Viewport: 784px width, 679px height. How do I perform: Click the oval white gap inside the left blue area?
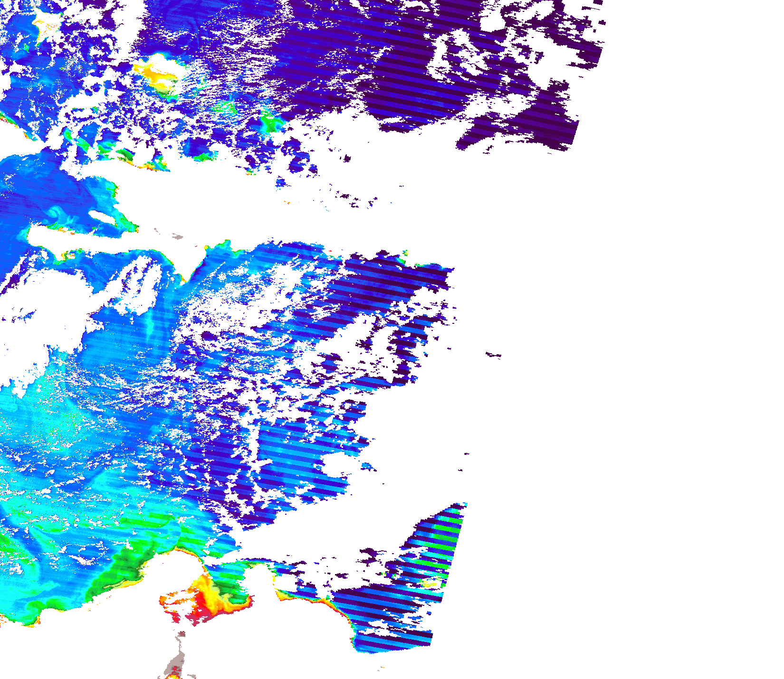point(103,217)
